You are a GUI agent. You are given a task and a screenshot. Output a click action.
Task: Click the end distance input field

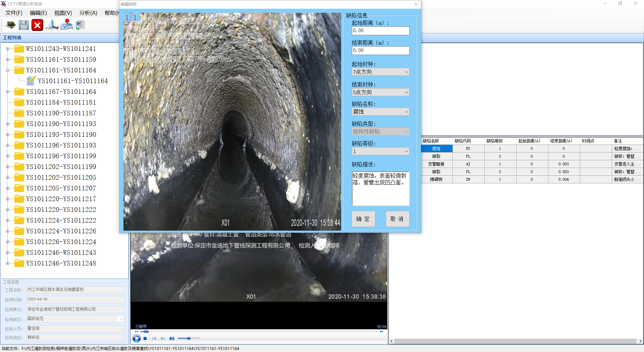coord(380,51)
